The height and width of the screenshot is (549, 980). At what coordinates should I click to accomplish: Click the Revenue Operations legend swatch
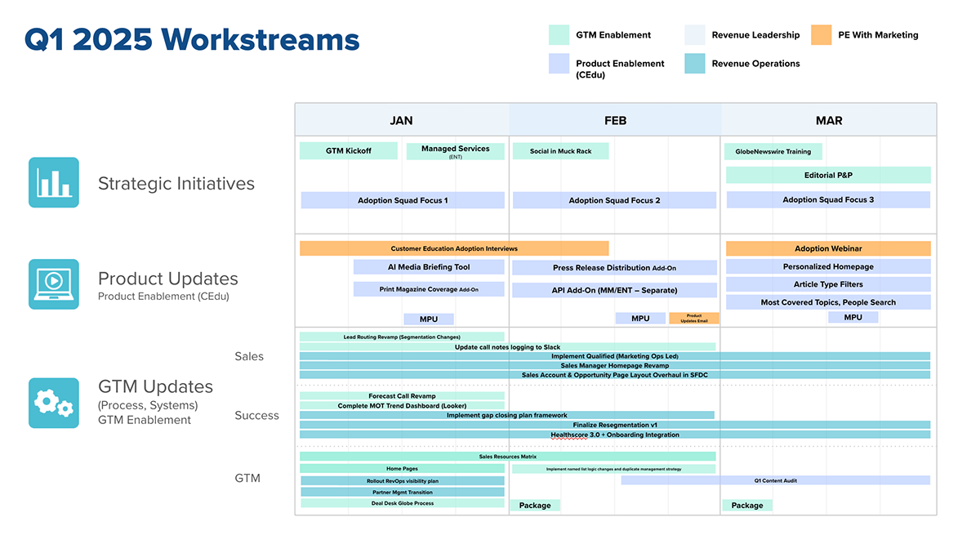694,64
